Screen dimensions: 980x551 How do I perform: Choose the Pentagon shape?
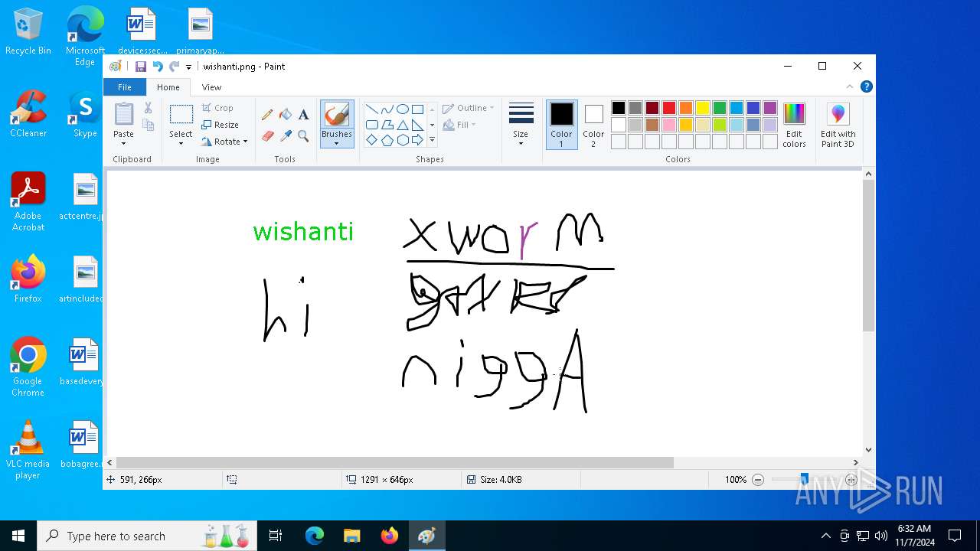click(x=387, y=140)
